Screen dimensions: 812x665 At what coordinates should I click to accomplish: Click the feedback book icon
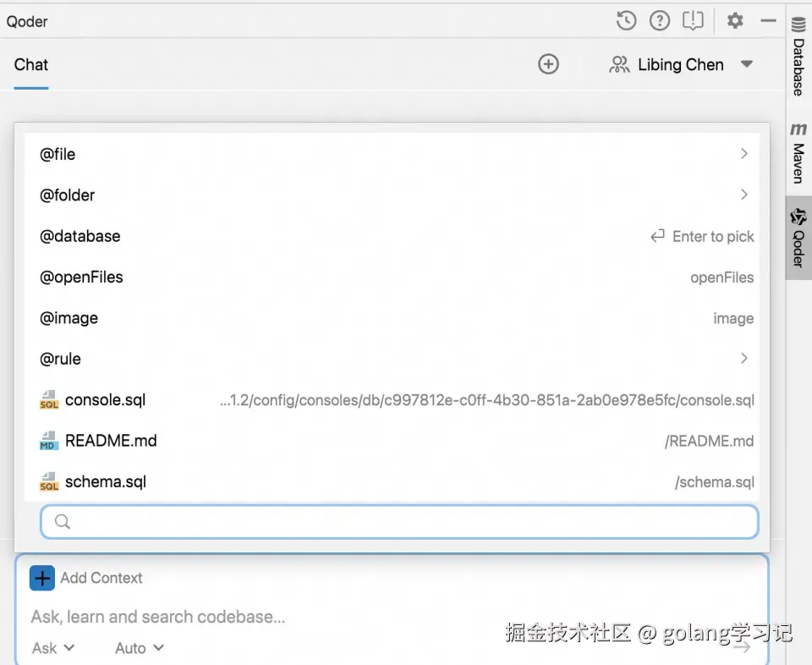click(x=693, y=21)
